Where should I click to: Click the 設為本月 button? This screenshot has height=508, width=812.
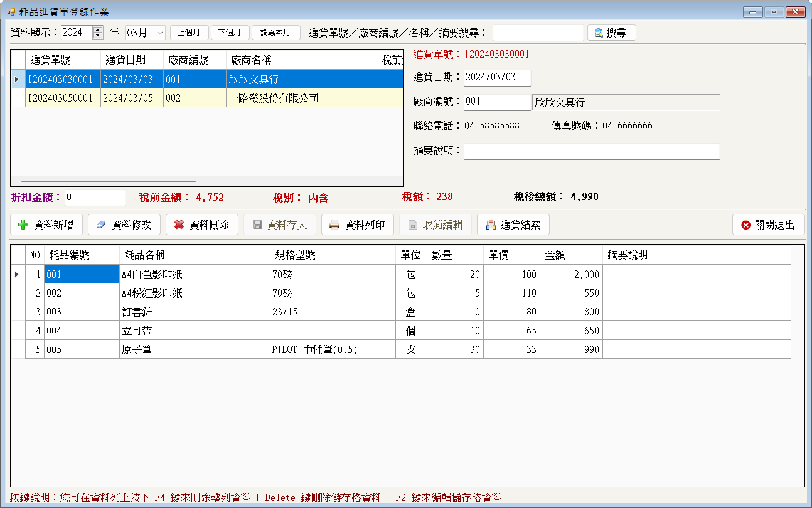point(275,33)
